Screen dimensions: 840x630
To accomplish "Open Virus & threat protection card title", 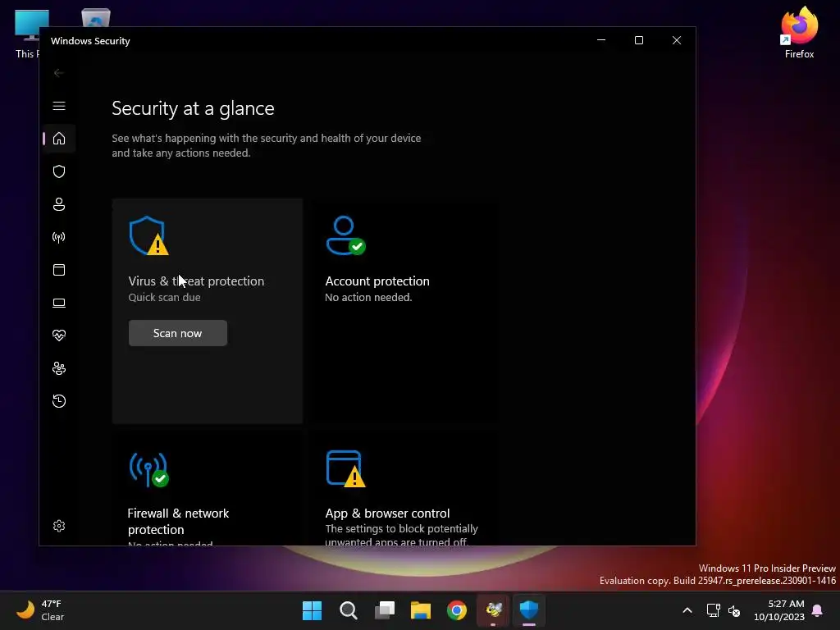I will pyautogui.click(x=196, y=281).
